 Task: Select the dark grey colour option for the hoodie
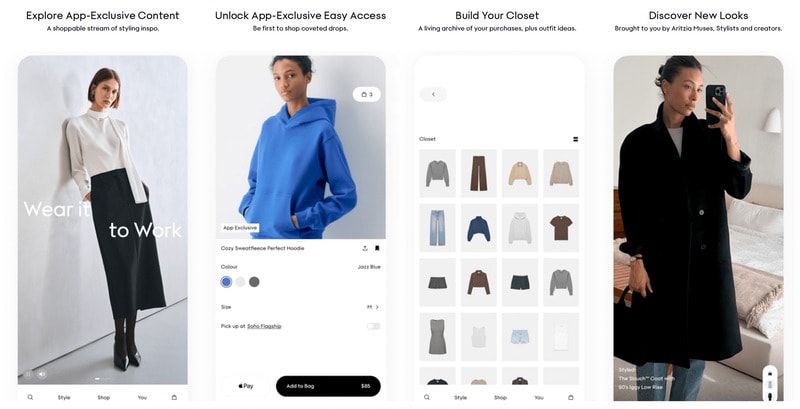click(254, 282)
